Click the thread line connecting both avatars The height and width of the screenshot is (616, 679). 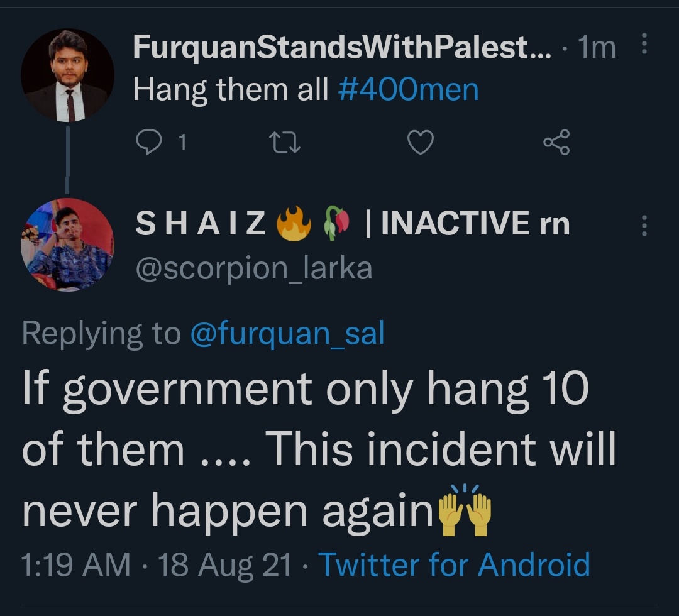[x=67, y=160]
